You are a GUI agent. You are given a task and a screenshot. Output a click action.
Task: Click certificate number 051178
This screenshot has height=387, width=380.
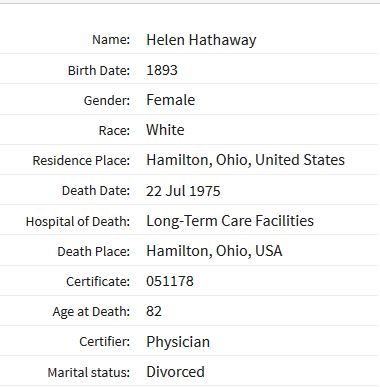tap(170, 281)
